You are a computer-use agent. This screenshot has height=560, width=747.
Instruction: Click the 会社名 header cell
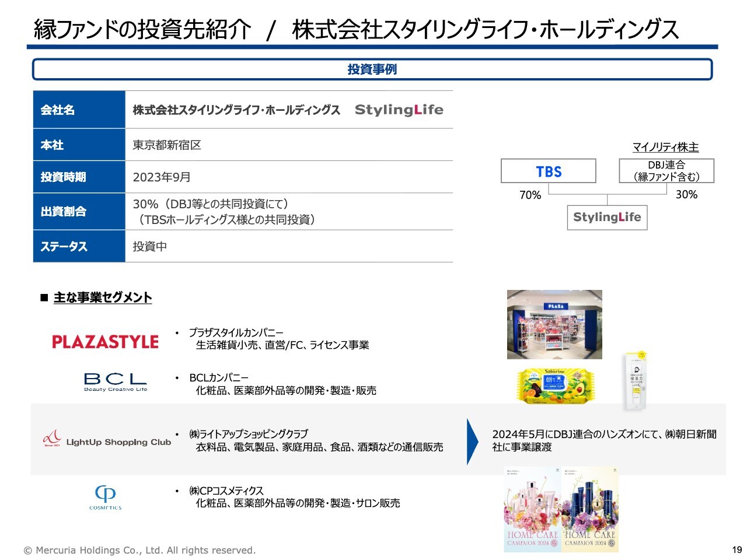[x=79, y=110]
